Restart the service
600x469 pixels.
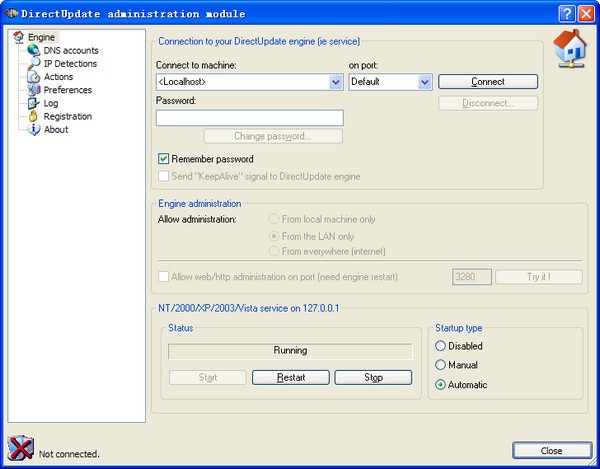point(291,378)
